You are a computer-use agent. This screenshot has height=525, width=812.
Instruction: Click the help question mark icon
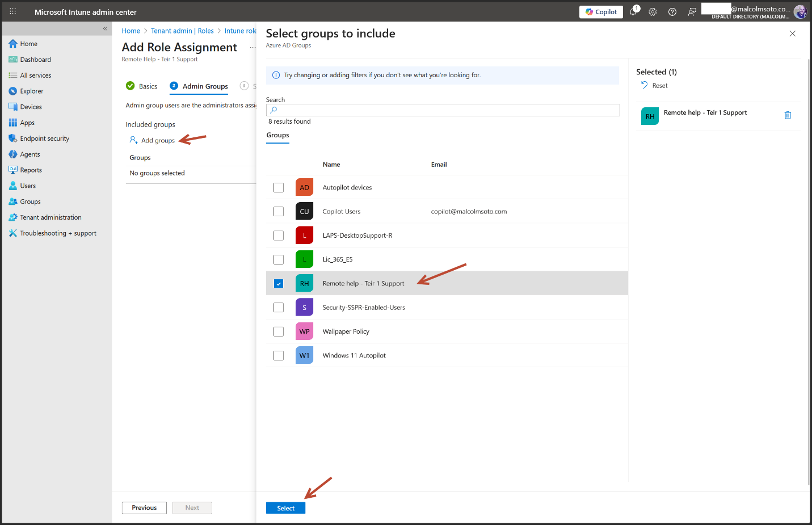click(672, 12)
